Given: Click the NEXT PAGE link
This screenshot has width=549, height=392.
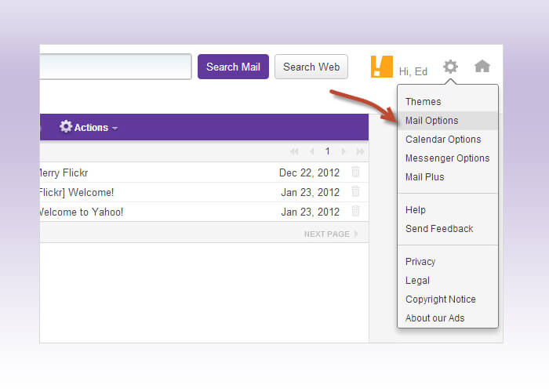Looking at the screenshot, I should pos(330,234).
